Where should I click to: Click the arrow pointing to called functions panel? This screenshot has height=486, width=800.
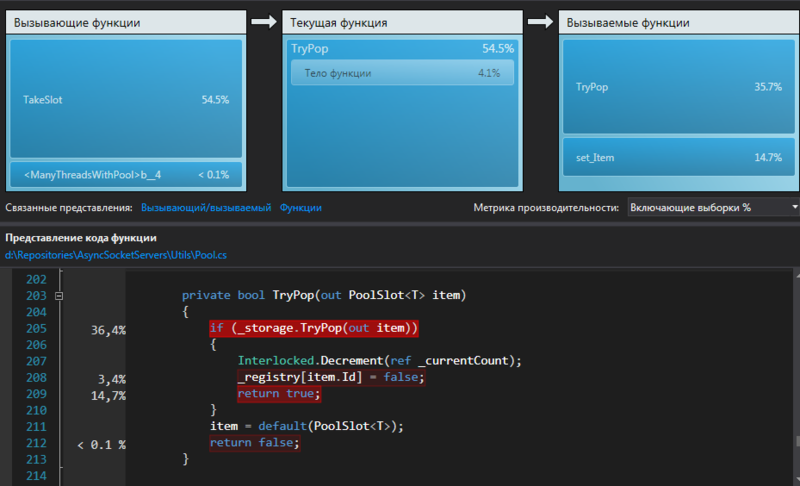click(x=540, y=21)
